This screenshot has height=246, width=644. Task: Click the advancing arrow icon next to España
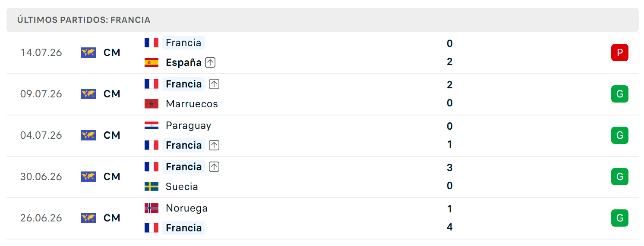click(x=210, y=62)
